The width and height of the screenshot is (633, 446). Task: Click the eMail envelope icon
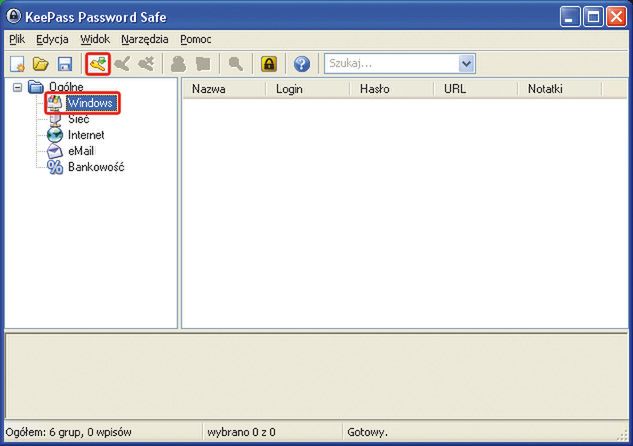[x=55, y=151]
